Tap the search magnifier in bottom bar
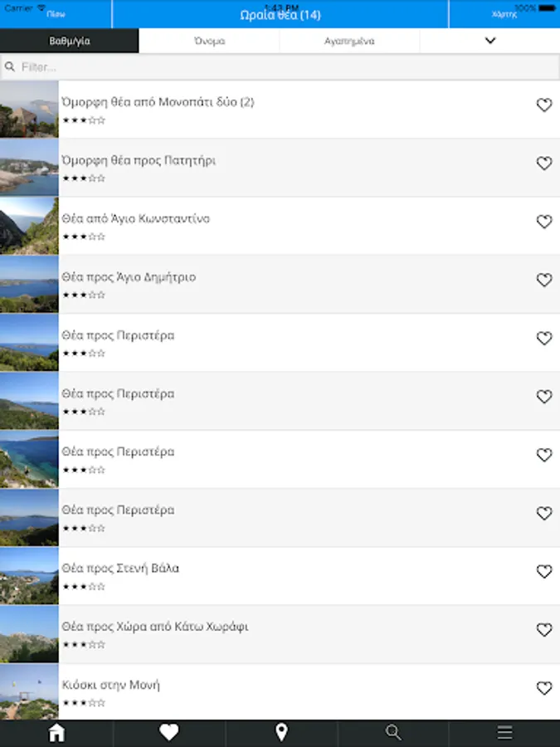560x747 pixels. (393, 732)
